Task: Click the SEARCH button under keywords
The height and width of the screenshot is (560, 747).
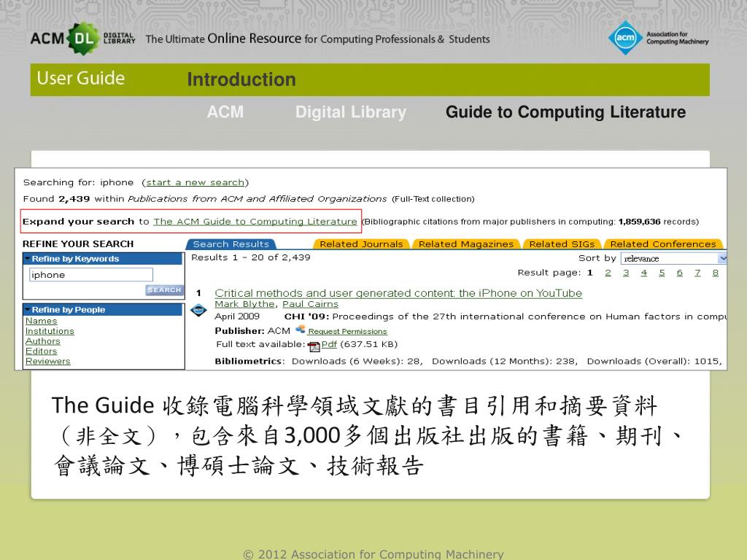Action: coord(164,289)
